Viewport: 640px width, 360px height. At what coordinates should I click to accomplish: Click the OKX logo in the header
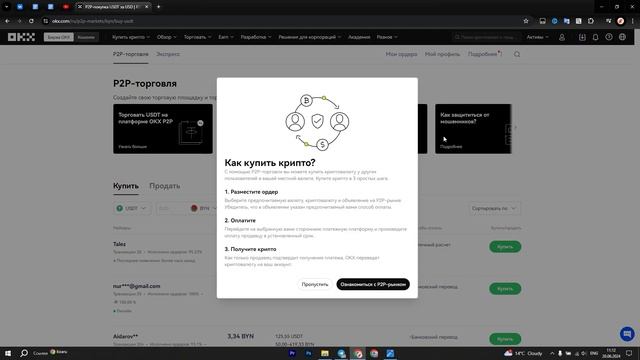point(21,37)
